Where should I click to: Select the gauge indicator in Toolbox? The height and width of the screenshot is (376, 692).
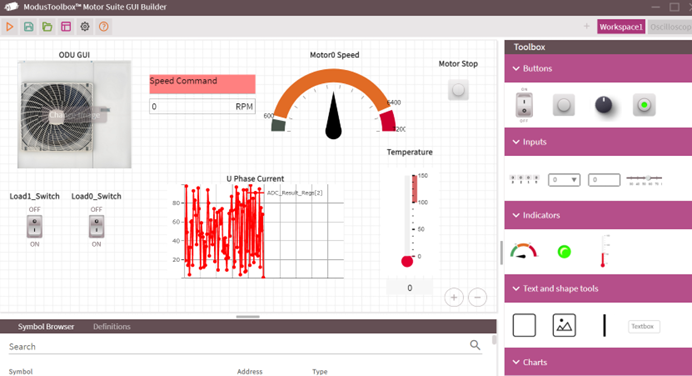point(524,251)
